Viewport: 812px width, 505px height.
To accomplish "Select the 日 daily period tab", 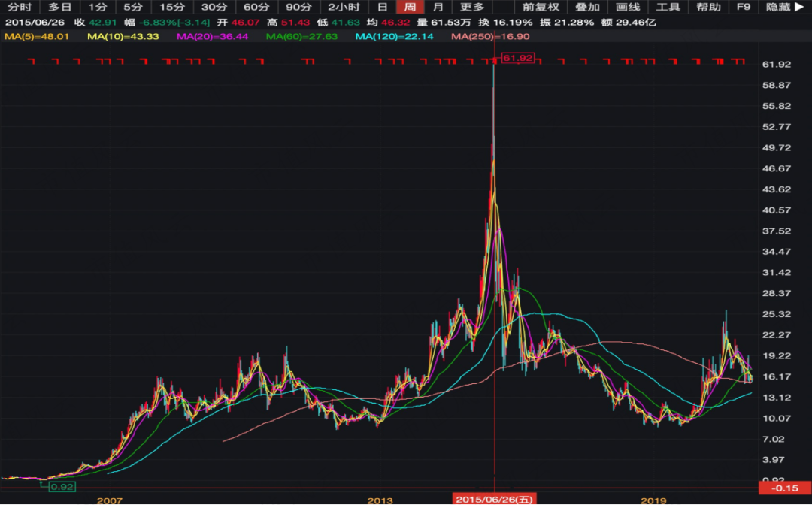I will 383,7.
